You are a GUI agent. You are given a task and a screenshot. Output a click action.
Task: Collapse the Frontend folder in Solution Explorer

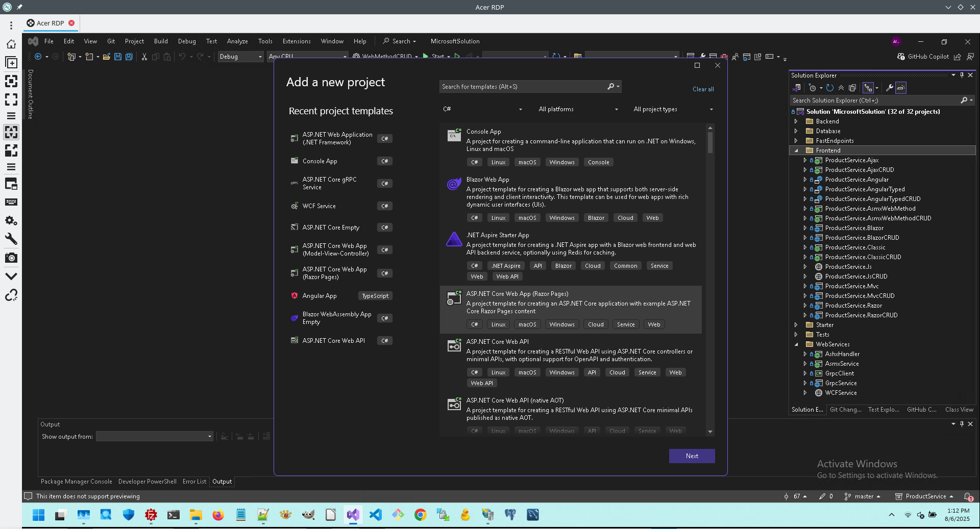[796, 150]
